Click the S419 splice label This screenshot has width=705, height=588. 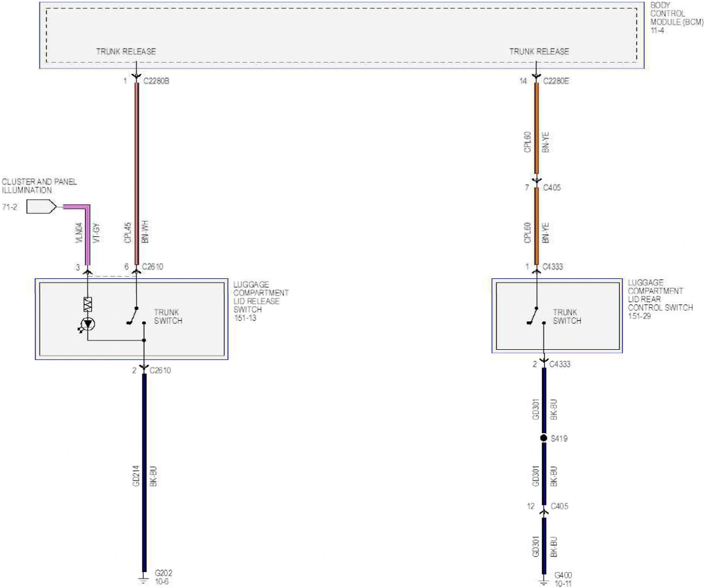pos(559,438)
